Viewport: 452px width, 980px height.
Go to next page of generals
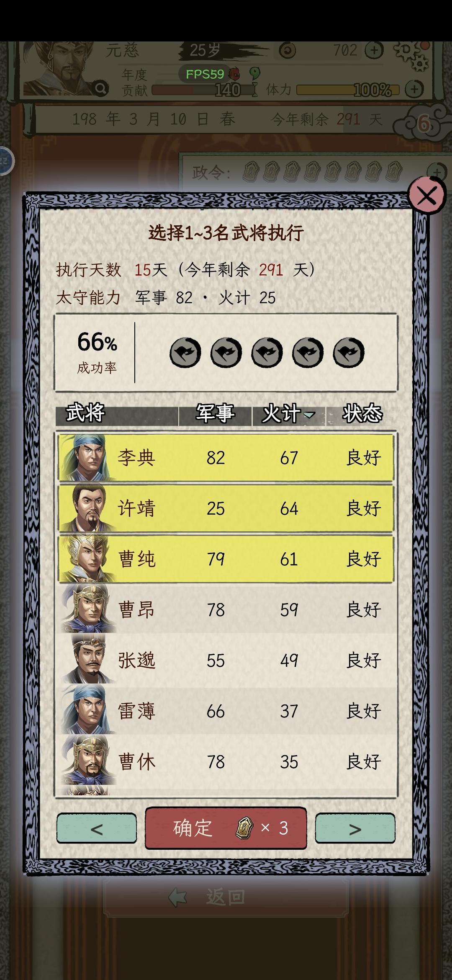355,828
